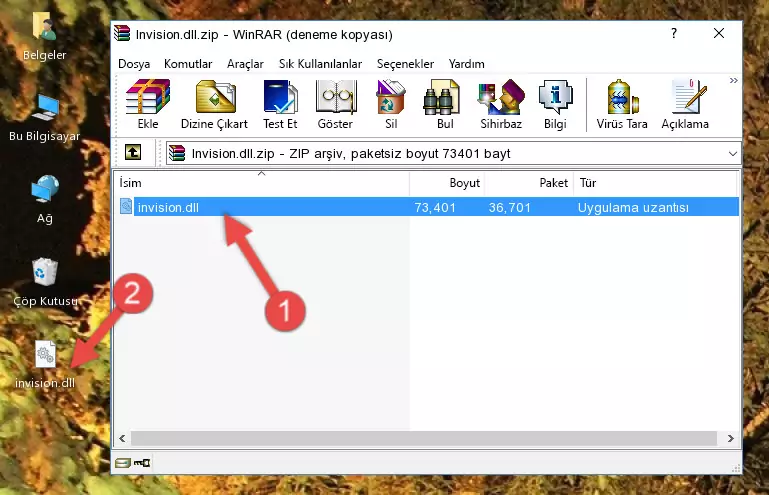Click the horizontal scrollbar thumb
The height and width of the screenshot is (495, 769).
tap(424, 438)
